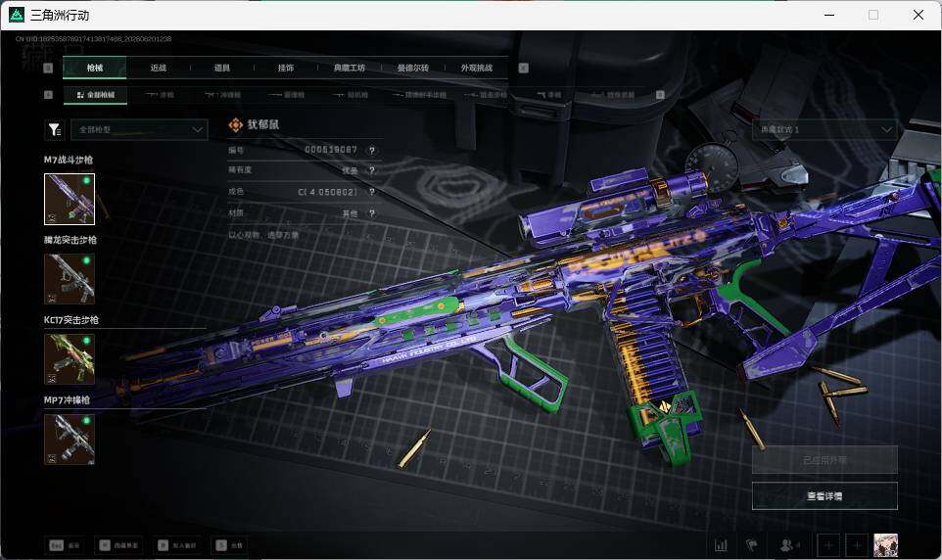The image size is (942, 560).
Task: Click the S hotkey button in bottom bar
Action: tap(229, 545)
